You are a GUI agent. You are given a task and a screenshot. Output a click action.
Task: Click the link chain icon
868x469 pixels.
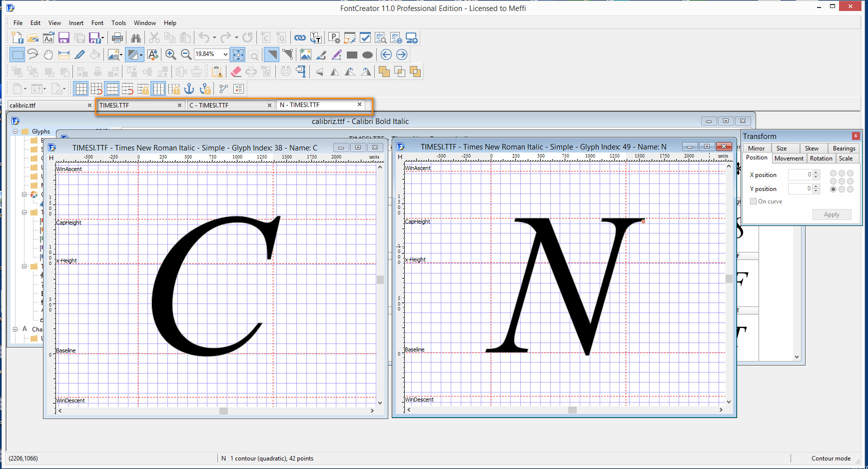pos(300,38)
